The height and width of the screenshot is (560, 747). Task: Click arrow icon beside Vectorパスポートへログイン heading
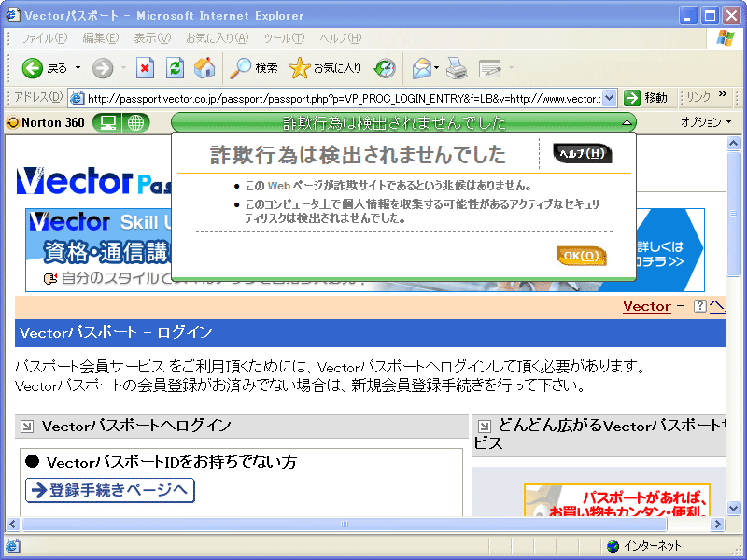click(27, 427)
